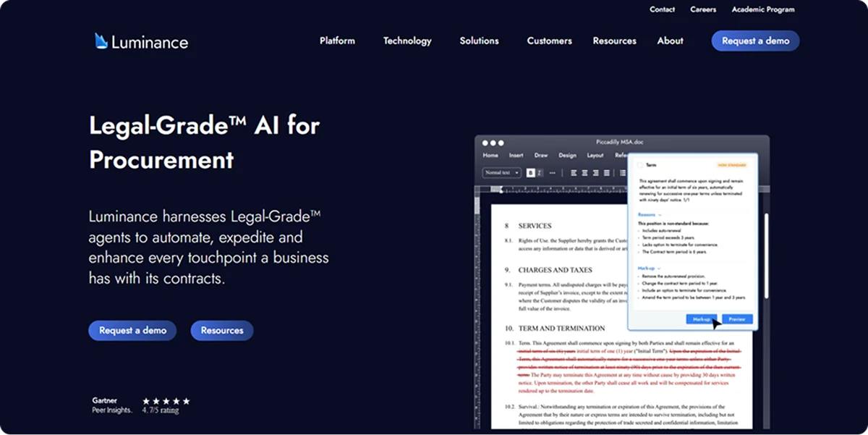Click the Luminance logo

[x=141, y=41]
